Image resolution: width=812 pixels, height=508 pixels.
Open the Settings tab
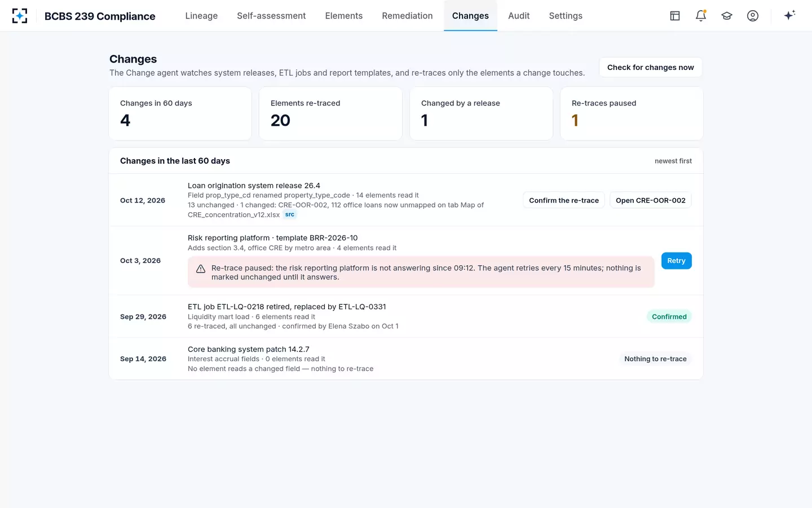[x=566, y=16]
